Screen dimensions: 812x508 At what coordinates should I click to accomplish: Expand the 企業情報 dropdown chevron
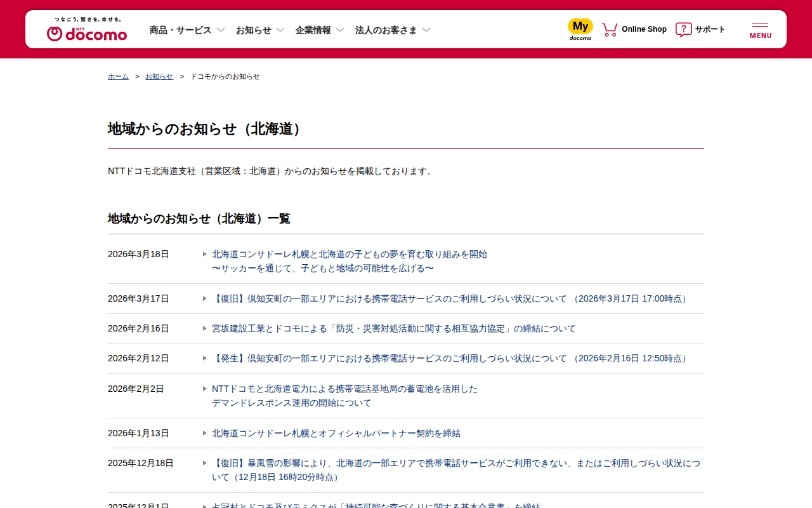(340, 30)
